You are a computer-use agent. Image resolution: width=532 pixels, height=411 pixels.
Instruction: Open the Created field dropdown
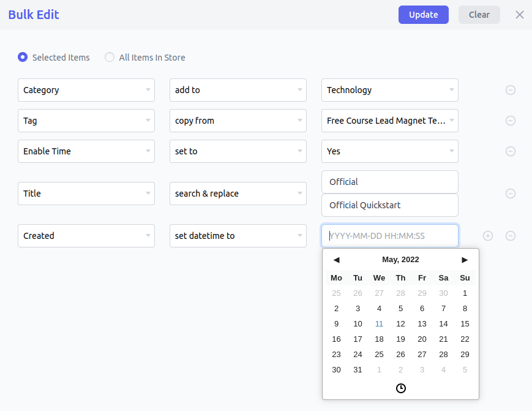(86, 236)
